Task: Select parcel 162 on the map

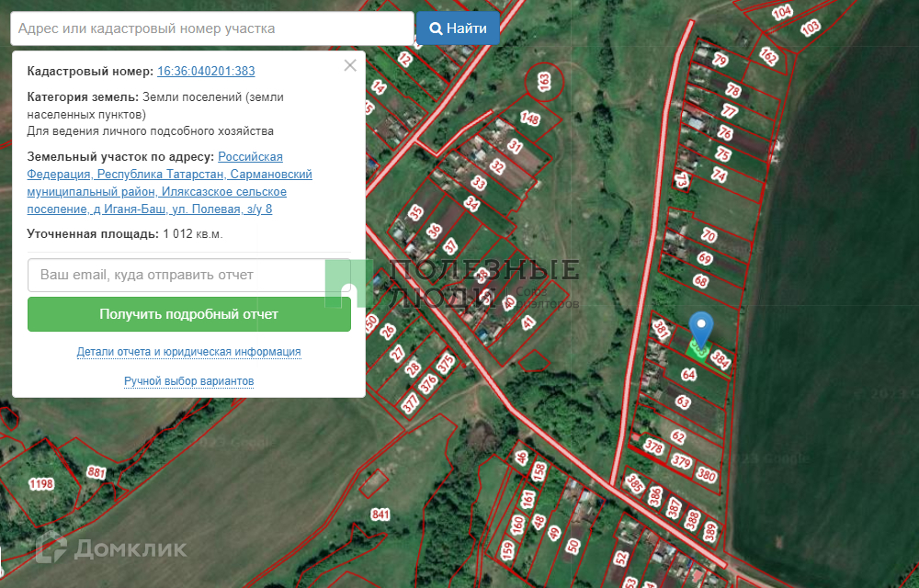Action: click(768, 56)
